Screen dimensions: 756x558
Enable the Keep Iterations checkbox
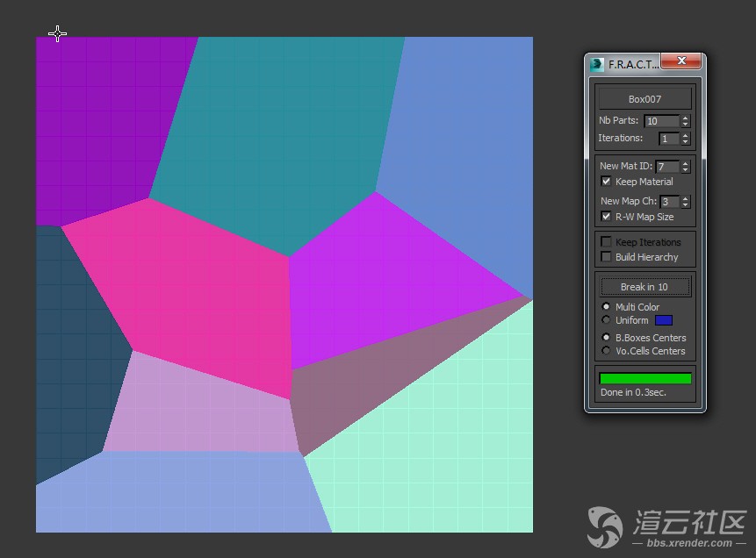click(606, 242)
